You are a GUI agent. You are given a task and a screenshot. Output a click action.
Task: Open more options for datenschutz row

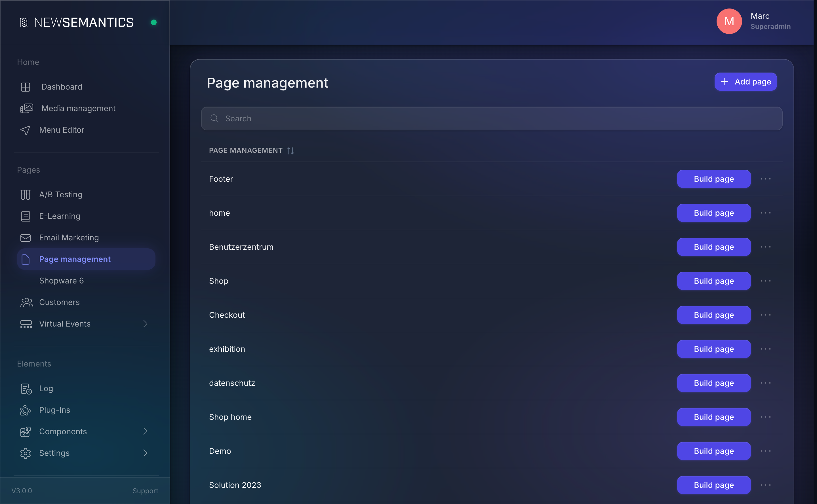coord(766,383)
